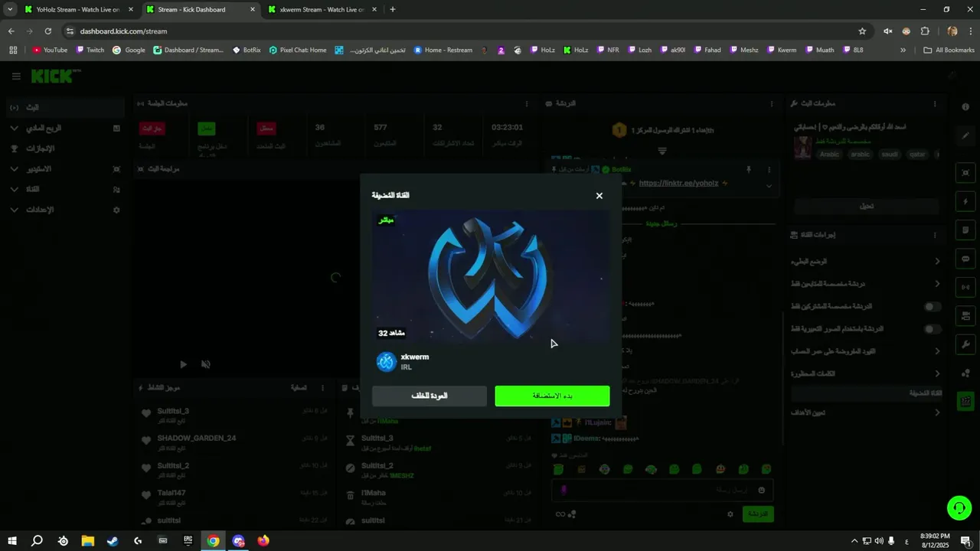Open the Home - Restream bookmark
The width and height of the screenshot is (980, 551).
click(x=443, y=50)
